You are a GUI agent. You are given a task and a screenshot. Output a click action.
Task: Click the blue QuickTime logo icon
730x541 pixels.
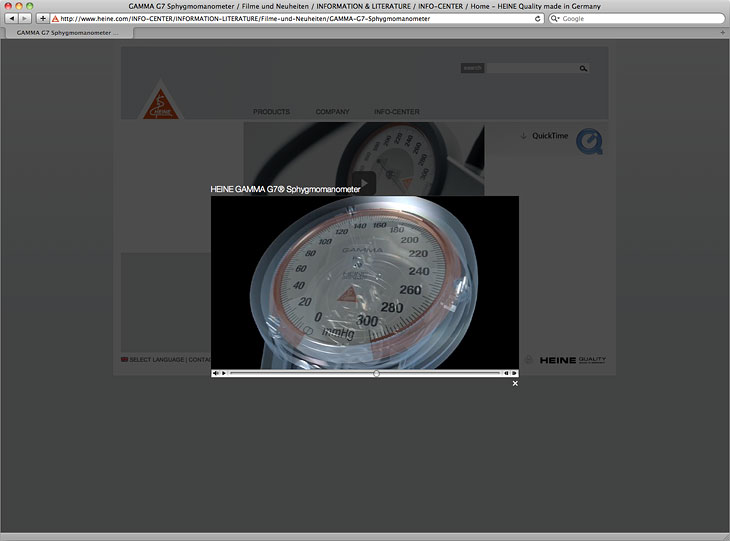coord(589,141)
